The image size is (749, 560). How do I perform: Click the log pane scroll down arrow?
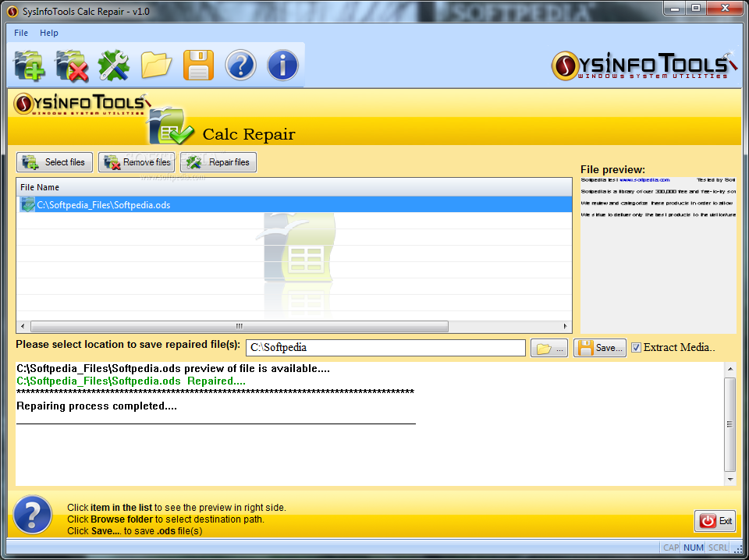pyautogui.click(x=730, y=479)
